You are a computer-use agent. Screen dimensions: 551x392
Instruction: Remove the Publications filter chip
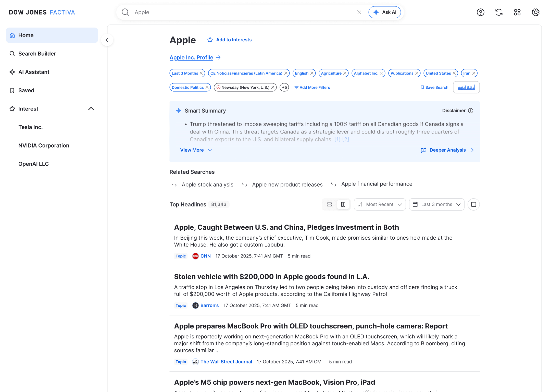[417, 73]
